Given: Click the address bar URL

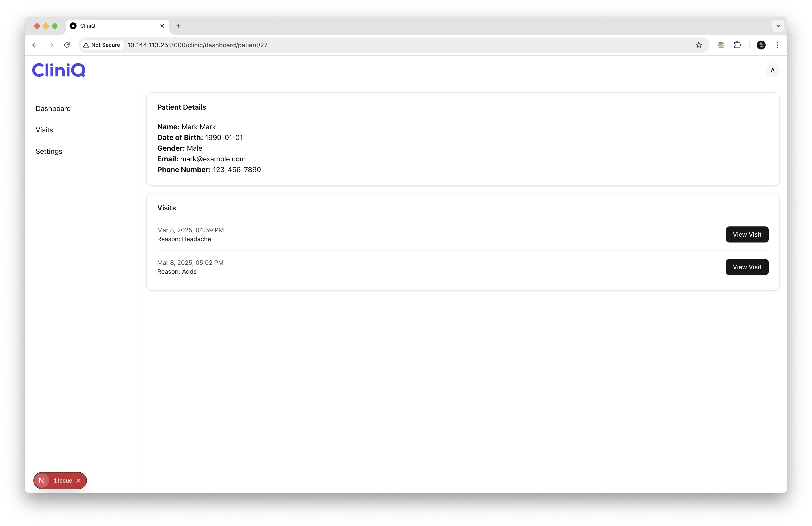Looking at the screenshot, I should coord(197,45).
